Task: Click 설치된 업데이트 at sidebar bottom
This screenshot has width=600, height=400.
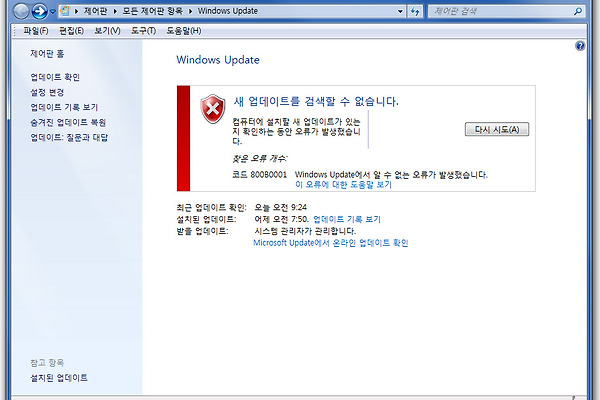Action: point(59,378)
